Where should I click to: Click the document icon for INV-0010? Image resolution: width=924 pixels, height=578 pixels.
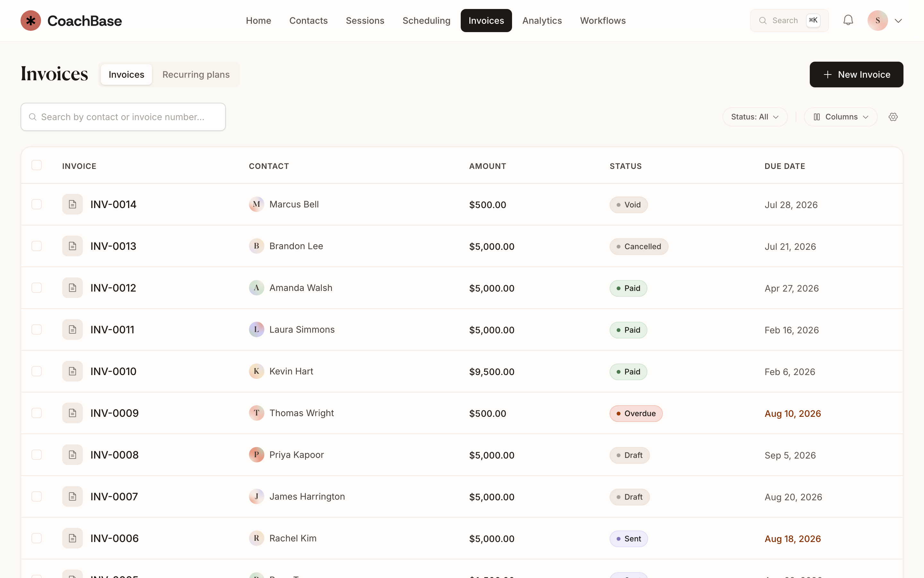[73, 371]
